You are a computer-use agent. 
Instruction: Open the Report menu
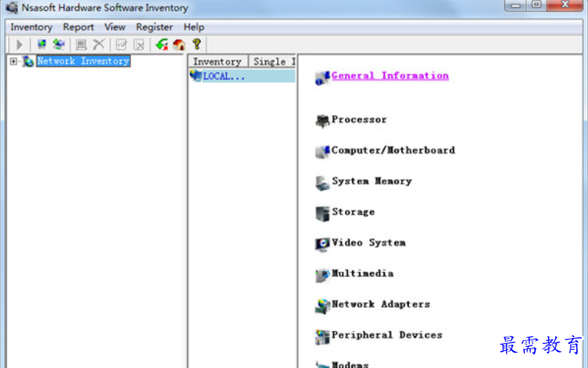pyautogui.click(x=78, y=27)
